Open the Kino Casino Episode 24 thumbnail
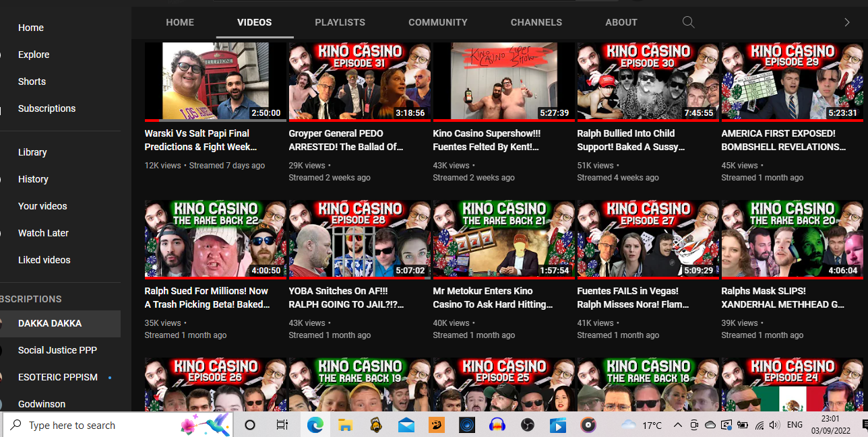868x437 pixels. (793, 384)
